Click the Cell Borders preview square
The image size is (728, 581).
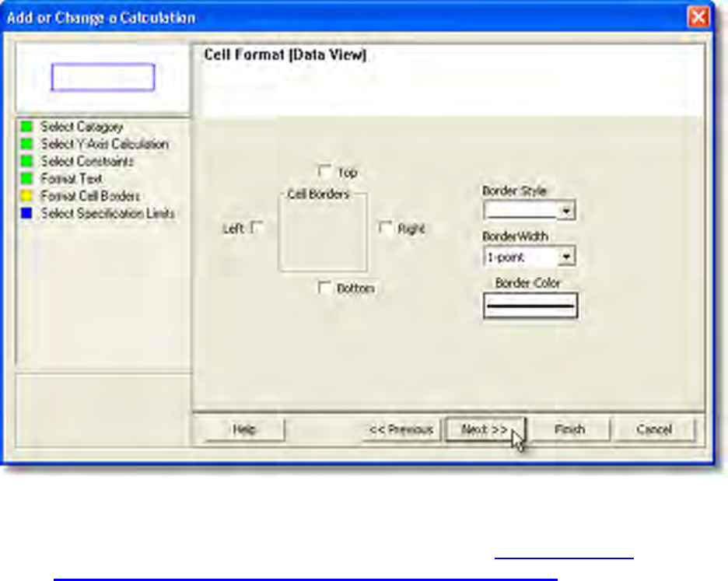323,233
